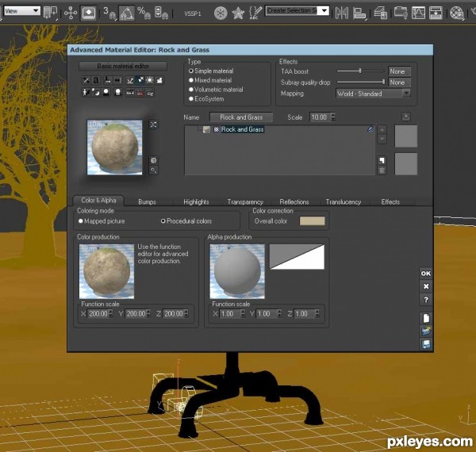Open the Create Selection Set dropdown arrow
The height and width of the screenshot is (452, 476).
pyautogui.click(x=324, y=11)
